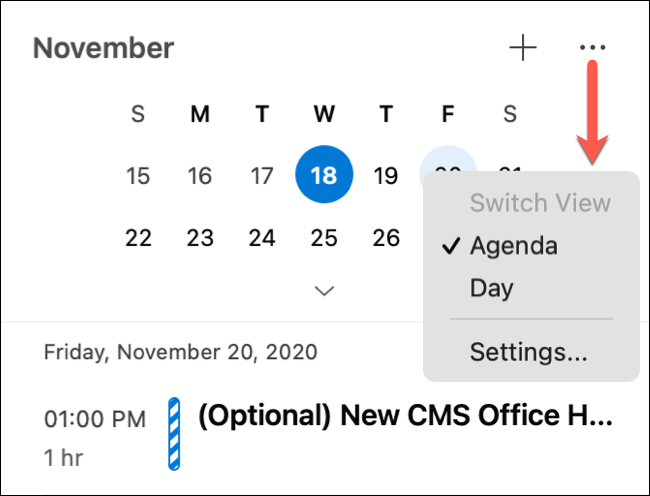Switch to Day view

(491, 289)
